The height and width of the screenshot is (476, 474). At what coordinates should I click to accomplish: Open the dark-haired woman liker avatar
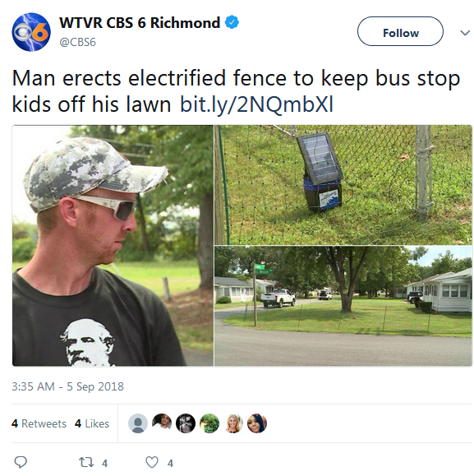coord(257,423)
